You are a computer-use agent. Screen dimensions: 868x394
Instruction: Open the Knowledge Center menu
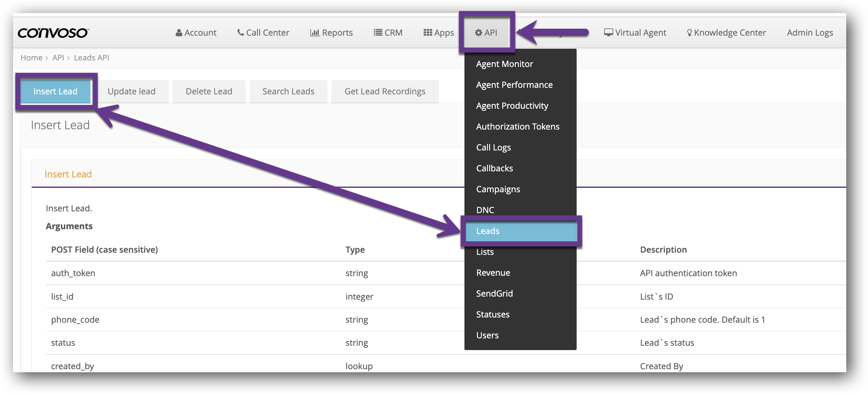pyautogui.click(x=726, y=33)
